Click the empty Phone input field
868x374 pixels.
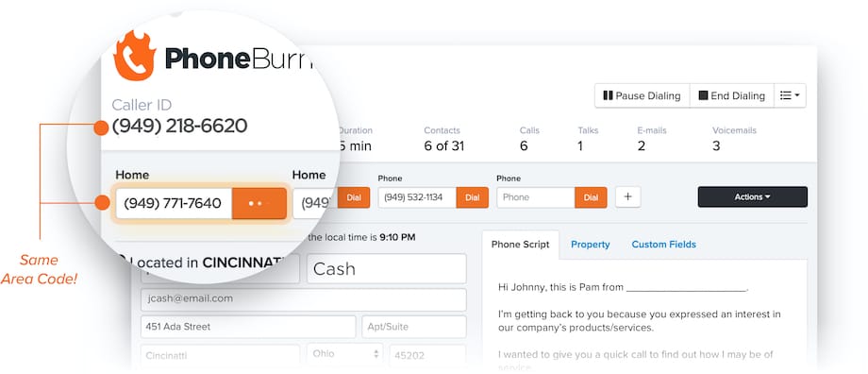coord(536,197)
